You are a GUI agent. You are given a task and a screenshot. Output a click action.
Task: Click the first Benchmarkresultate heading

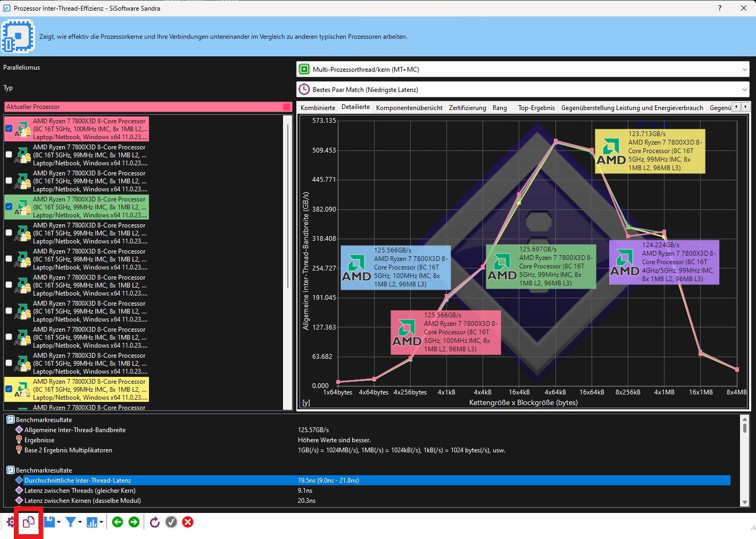pos(44,419)
